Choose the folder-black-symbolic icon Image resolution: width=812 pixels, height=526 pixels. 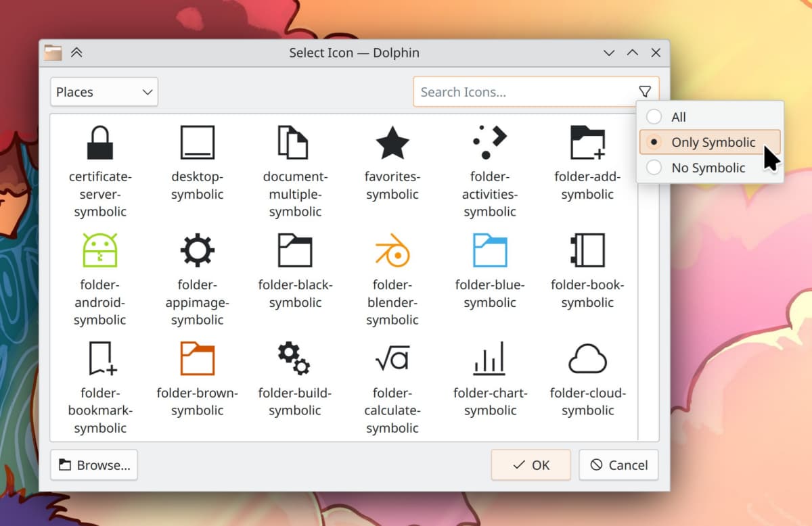tap(294, 250)
